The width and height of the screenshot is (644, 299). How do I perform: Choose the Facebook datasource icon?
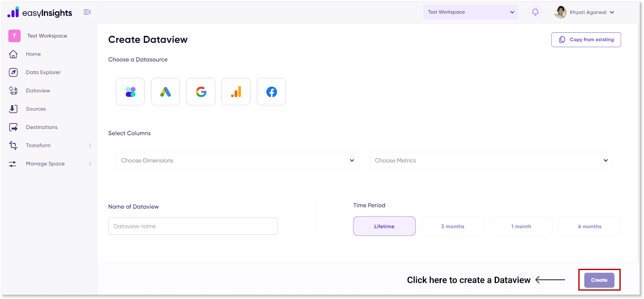click(271, 92)
